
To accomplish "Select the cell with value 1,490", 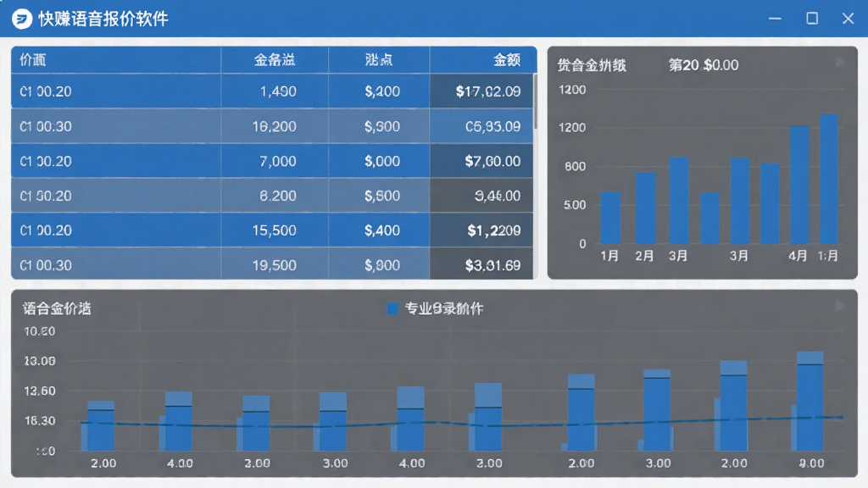I will tap(275, 91).
